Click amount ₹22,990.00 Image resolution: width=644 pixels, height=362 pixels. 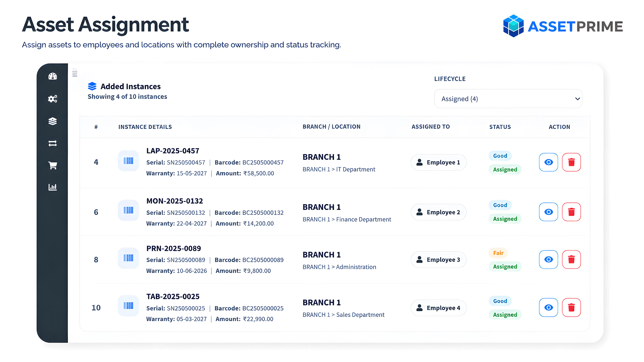click(258, 319)
